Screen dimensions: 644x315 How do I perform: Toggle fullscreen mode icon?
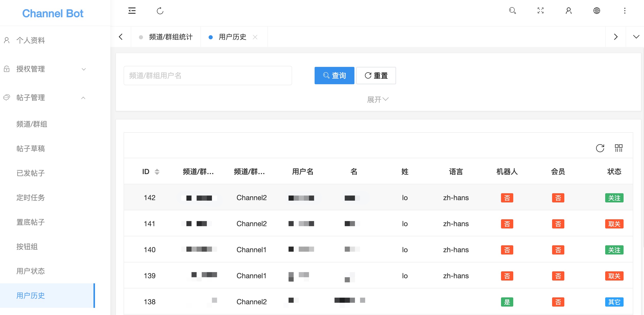(x=540, y=10)
